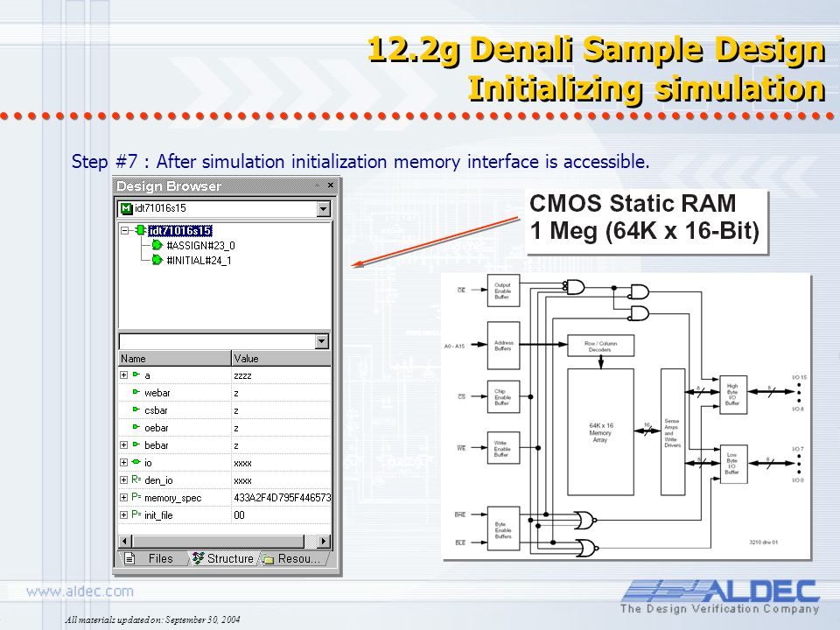Select the idt71016s15 tree item

point(180,231)
